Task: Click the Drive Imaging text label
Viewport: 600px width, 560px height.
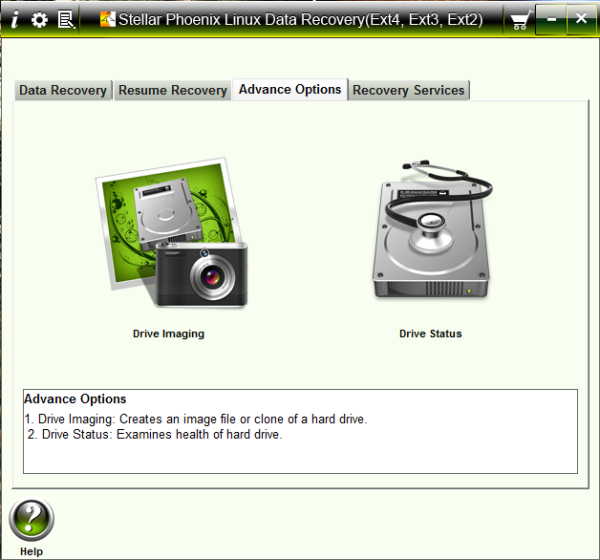Action: 168,334
